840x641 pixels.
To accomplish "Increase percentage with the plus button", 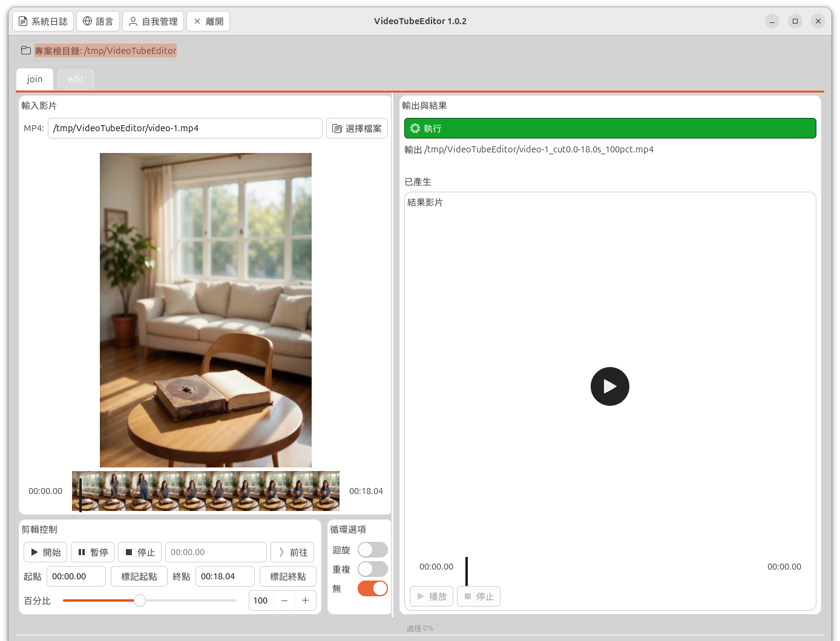I will tap(306, 600).
